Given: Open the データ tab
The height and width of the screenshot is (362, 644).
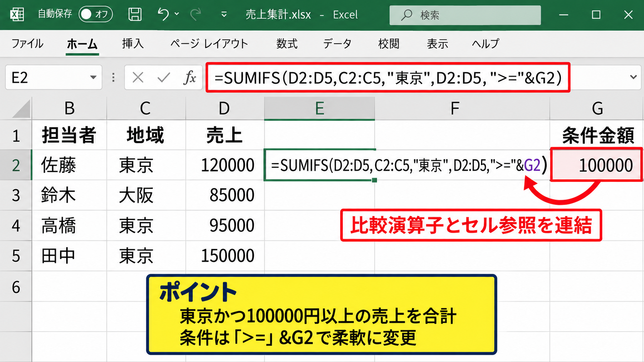Looking at the screenshot, I should (337, 43).
